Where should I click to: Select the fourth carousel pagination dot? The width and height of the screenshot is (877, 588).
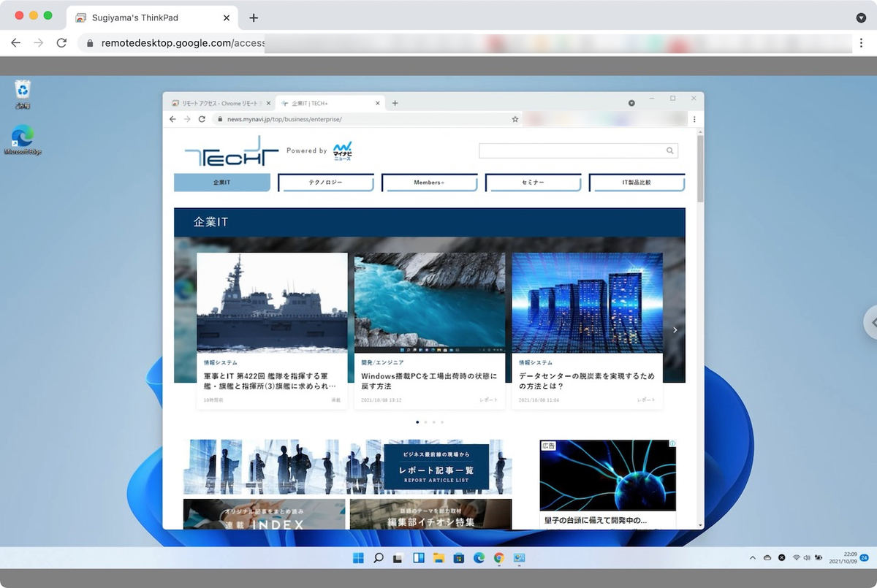click(441, 422)
